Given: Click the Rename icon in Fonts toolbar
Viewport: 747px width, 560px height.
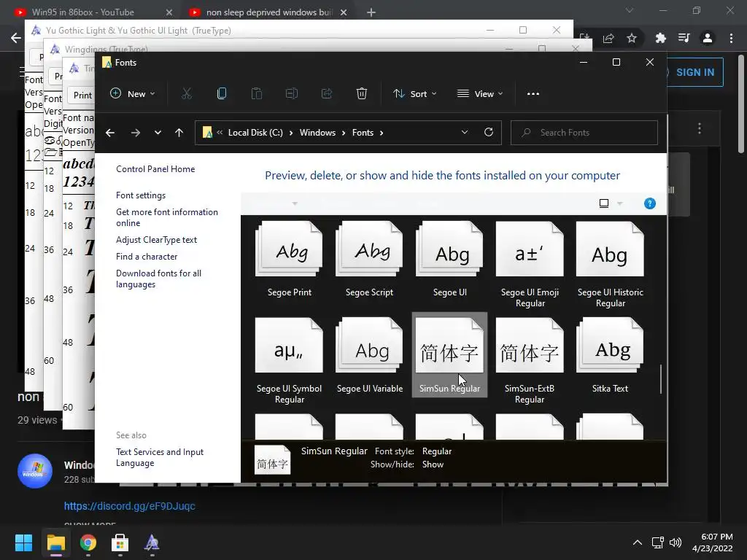Looking at the screenshot, I should pos(292,94).
